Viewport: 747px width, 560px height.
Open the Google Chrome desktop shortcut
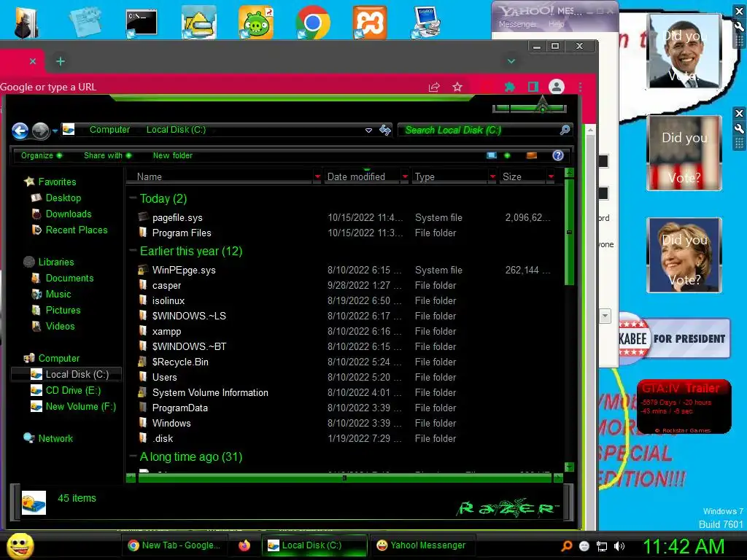click(312, 23)
